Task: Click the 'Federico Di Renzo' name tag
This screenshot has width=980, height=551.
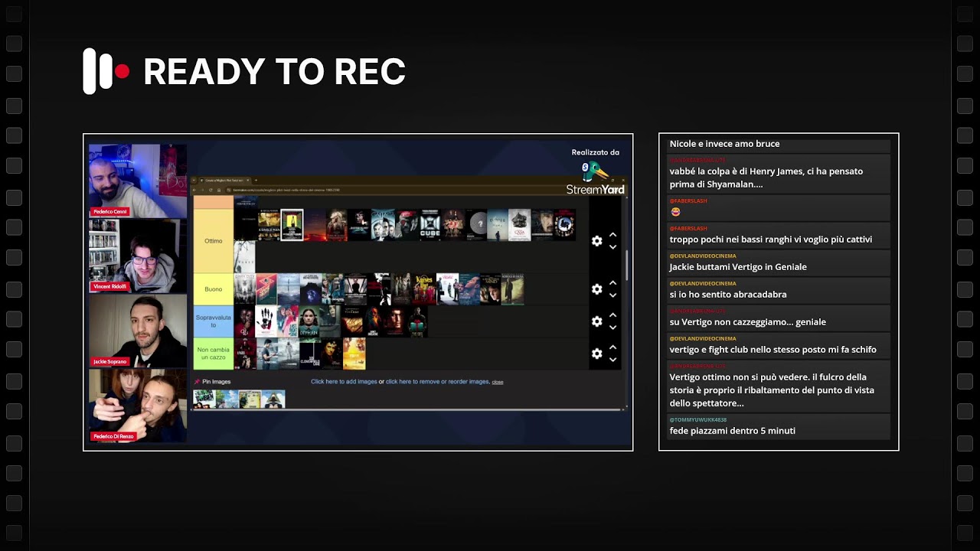Action: pyautogui.click(x=113, y=436)
